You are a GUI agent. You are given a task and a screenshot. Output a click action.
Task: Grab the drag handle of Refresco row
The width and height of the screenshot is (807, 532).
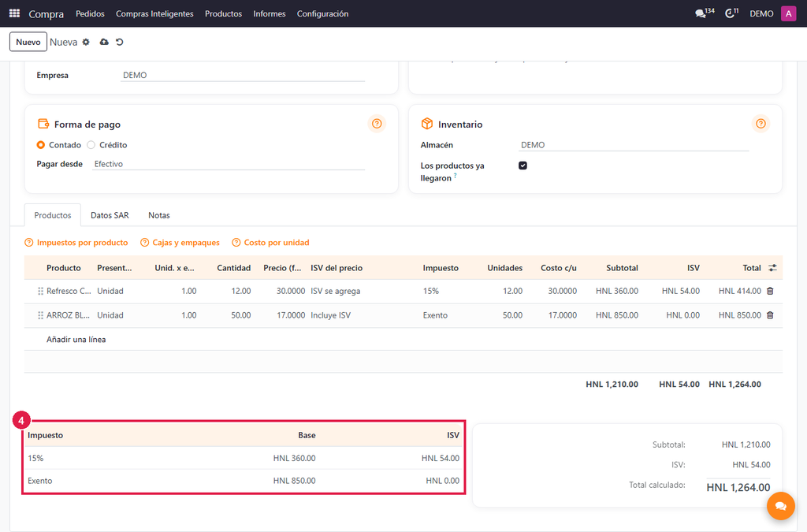[x=40, y=291]
